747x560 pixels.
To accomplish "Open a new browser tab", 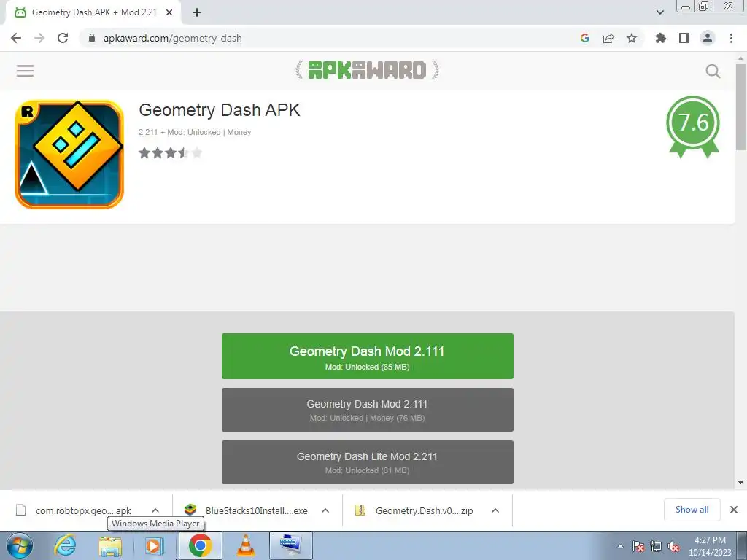I will (x=197, y=12).
